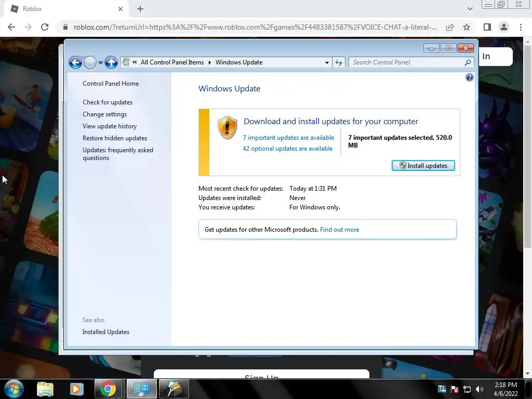
Task: Open 42 optional updates are available
Action: [287, 148]
